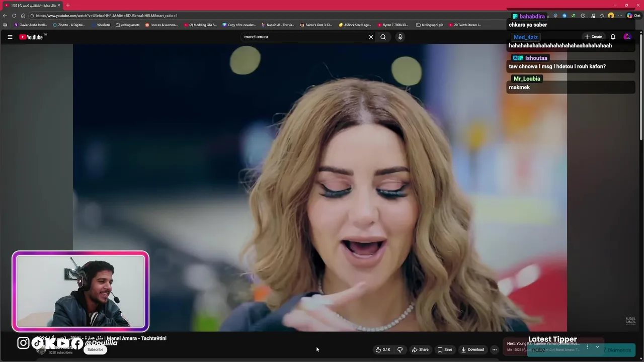Image resolution: width=644 pixels, height=362 pixels.
Task: Click chat username 'bahabdira'
Action: (532, 16)
